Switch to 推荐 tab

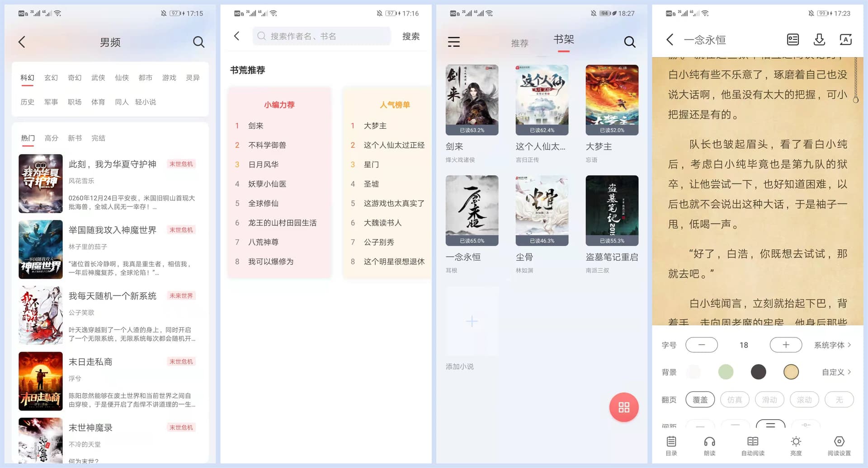[x=519, y=43]
